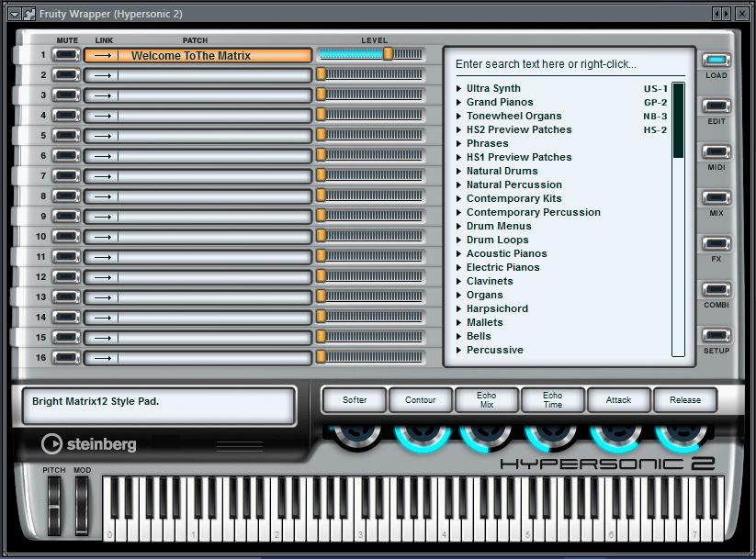
Task: Click the patch browser scrollbar
Action: tap(678, 219)
